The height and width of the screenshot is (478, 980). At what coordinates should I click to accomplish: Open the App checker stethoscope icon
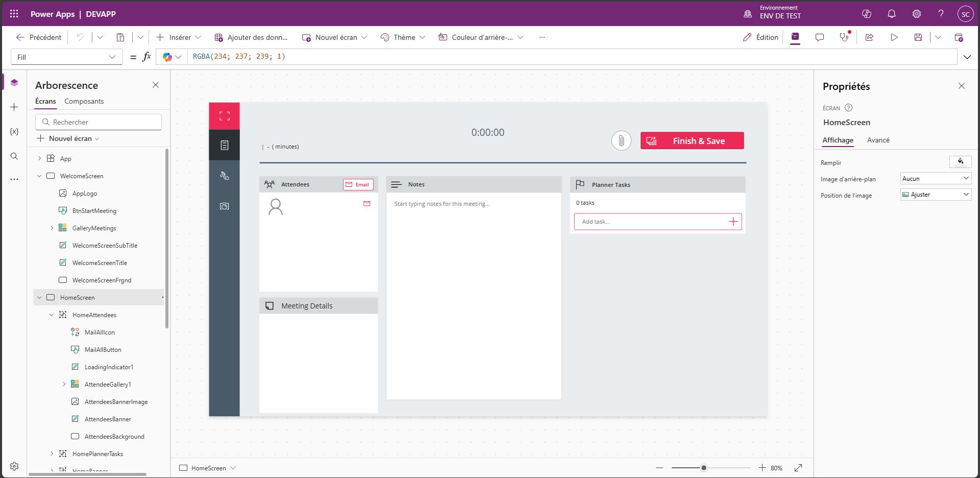pyautogui.click(x=844, y=37)
